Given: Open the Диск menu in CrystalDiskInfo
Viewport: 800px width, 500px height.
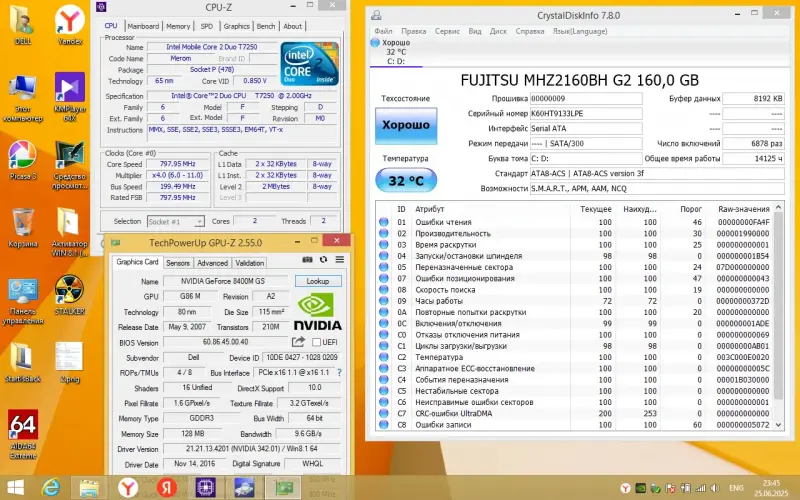Looking at the screenshot, I should [x=498, y=31].
